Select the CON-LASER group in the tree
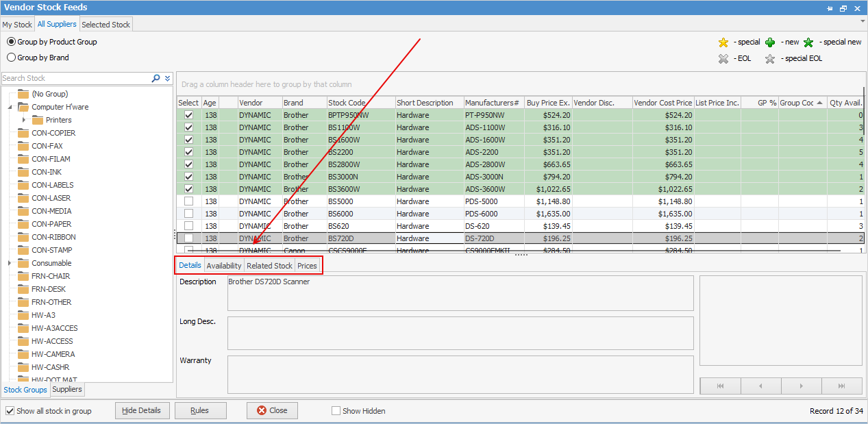Screen dimensions: 868x424 pos(52,198)
